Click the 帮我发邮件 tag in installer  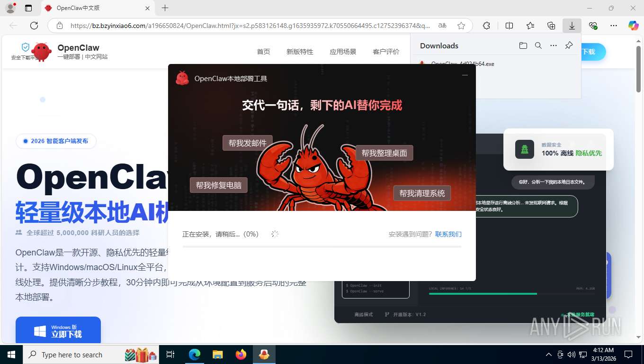click(248, 143)
